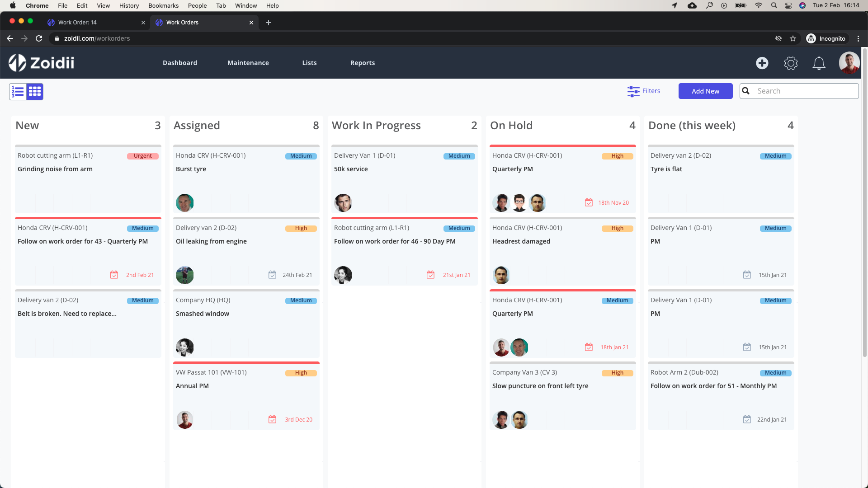Open the notifications bell icon

(819, 63)
